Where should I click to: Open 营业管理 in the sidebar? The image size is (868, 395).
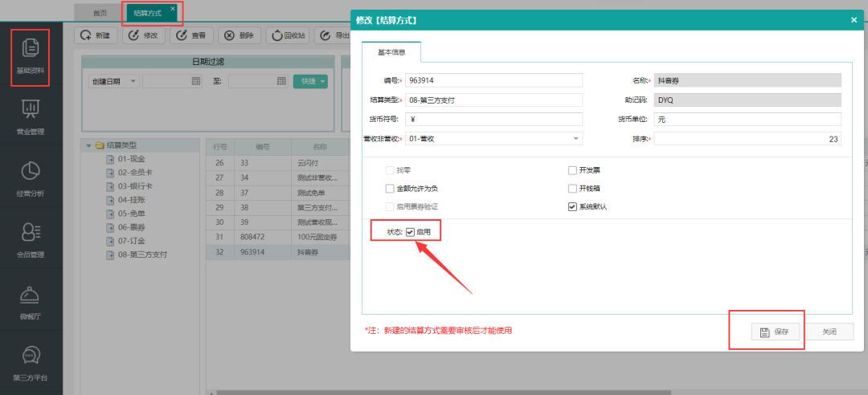[x=31, y=116]
